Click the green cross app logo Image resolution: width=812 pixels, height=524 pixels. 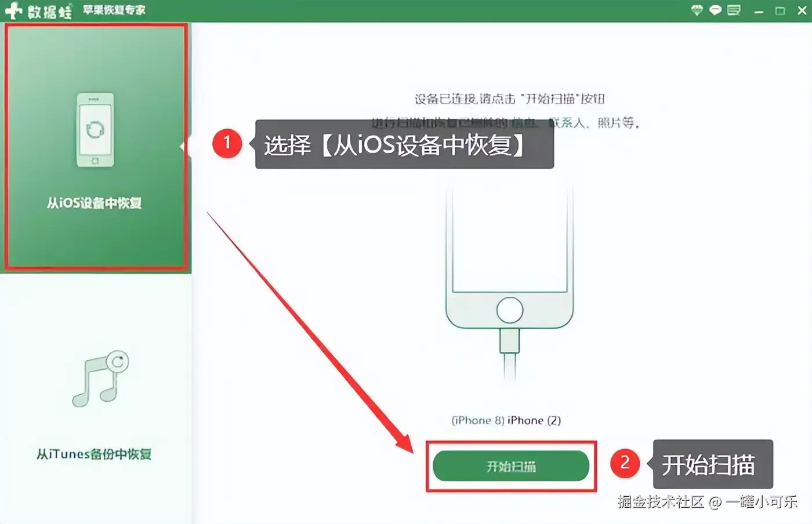click(x=13, y=10)
